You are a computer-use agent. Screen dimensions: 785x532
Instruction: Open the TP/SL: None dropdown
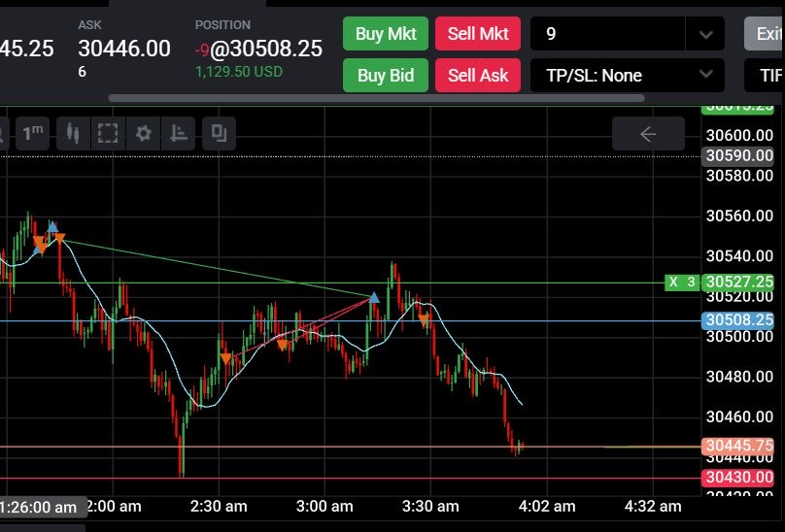point(628,75)
